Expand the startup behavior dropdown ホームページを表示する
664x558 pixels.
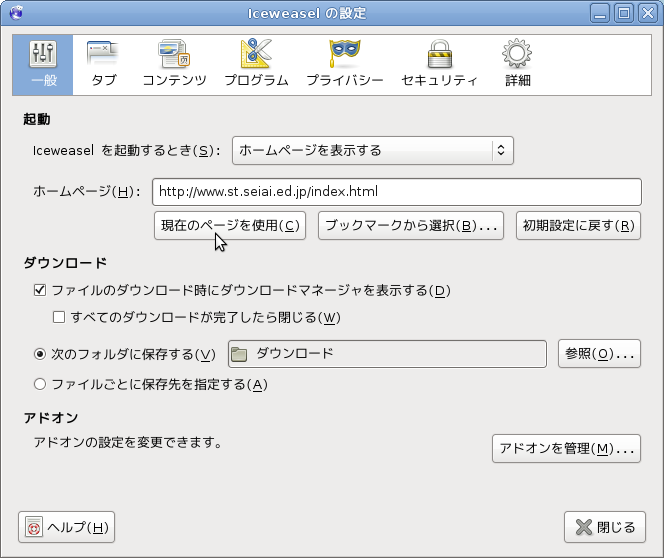[x=373, y=150]
